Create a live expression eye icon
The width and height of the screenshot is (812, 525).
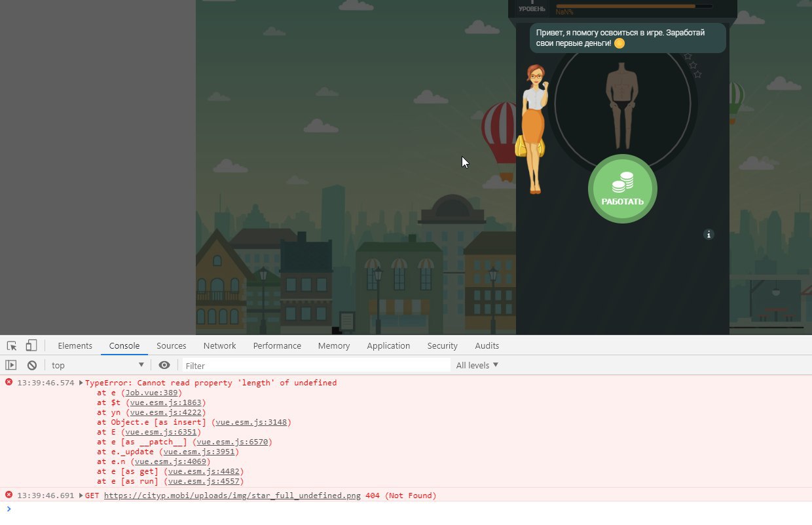[164, 365]
